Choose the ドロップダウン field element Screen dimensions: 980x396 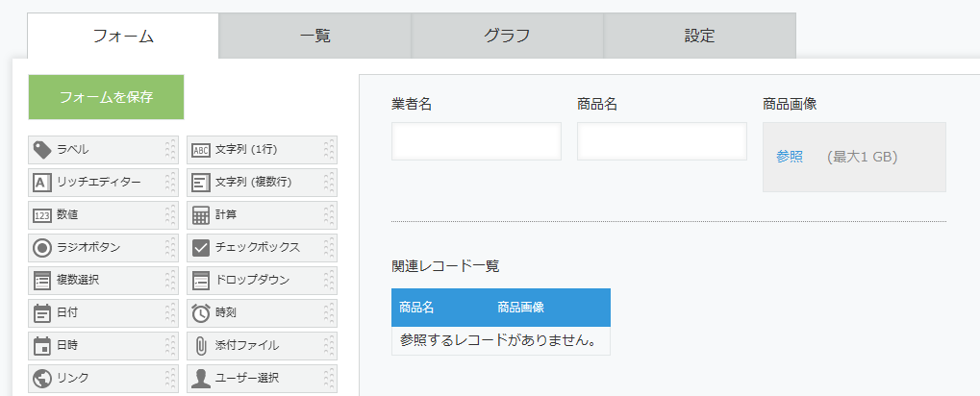point(262,281)
